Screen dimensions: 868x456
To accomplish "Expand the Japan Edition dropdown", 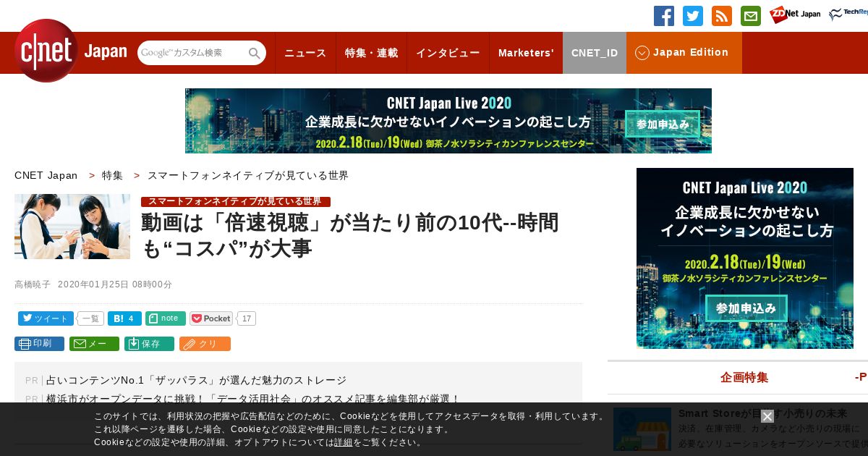I will coord(684,53).
